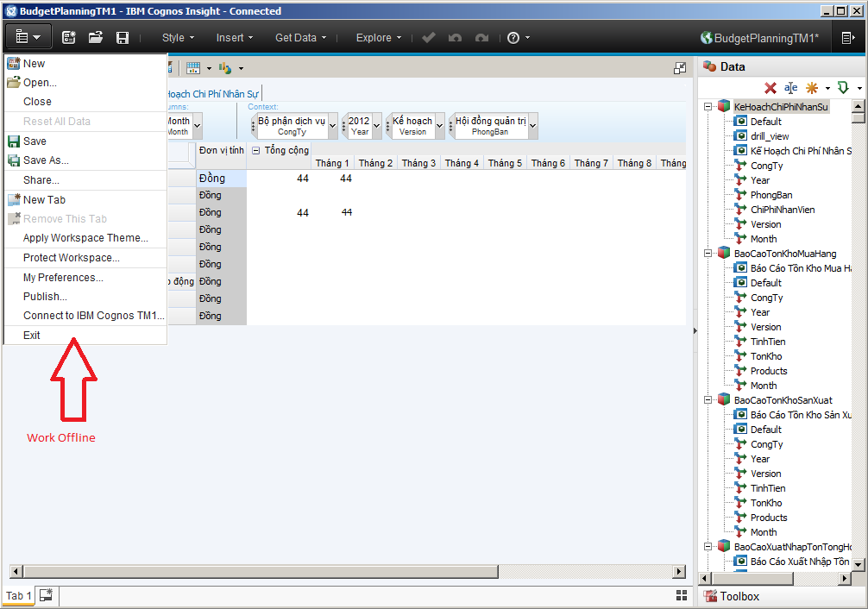This screenshot has height=609, width=868.
Task: Open the Kế hoạch Version dropdown
Action: tap(439, 126)
